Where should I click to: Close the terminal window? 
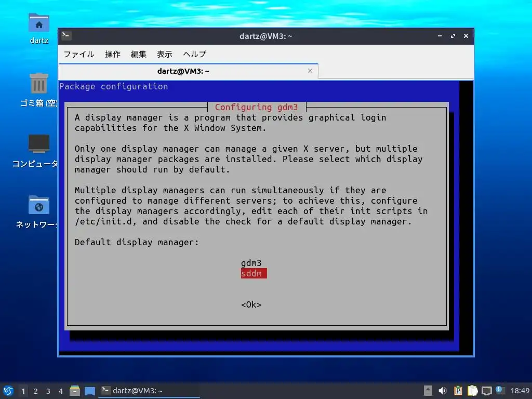[x=466, y=36]
